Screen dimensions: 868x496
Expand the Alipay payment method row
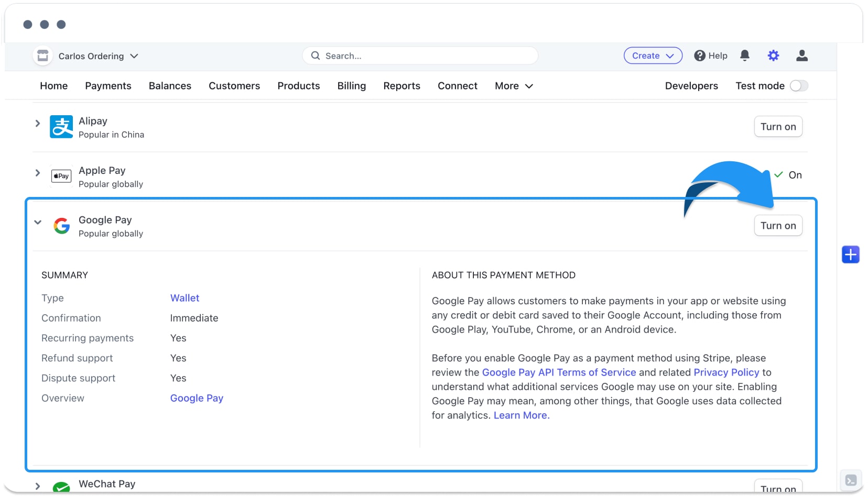click(38, 124)
